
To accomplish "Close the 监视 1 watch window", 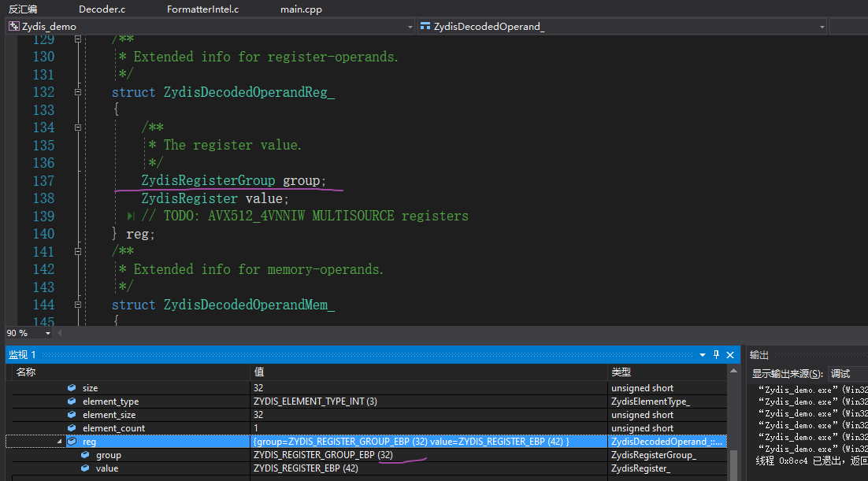I will [730, 355].
